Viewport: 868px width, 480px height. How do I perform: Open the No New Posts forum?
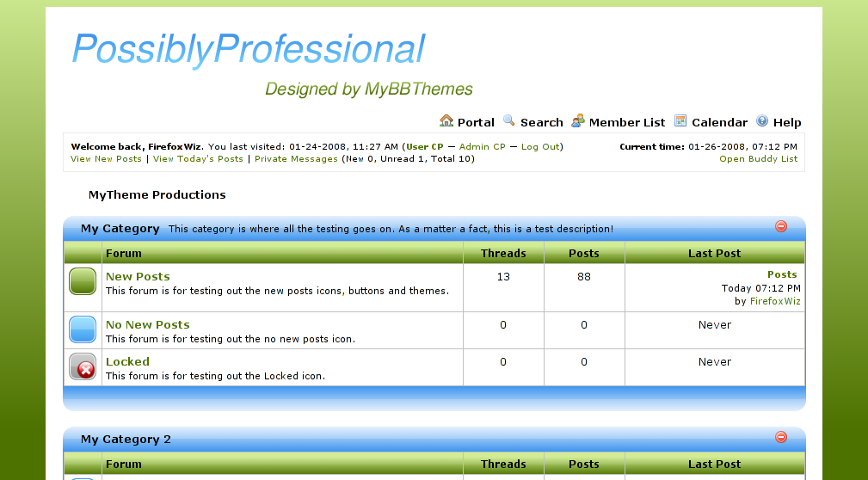pos(148,324)
